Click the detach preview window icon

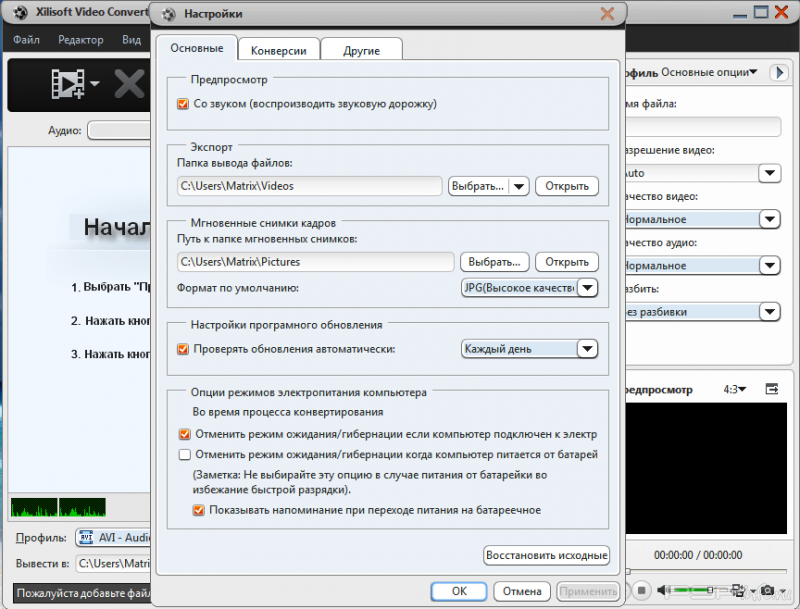771,388
